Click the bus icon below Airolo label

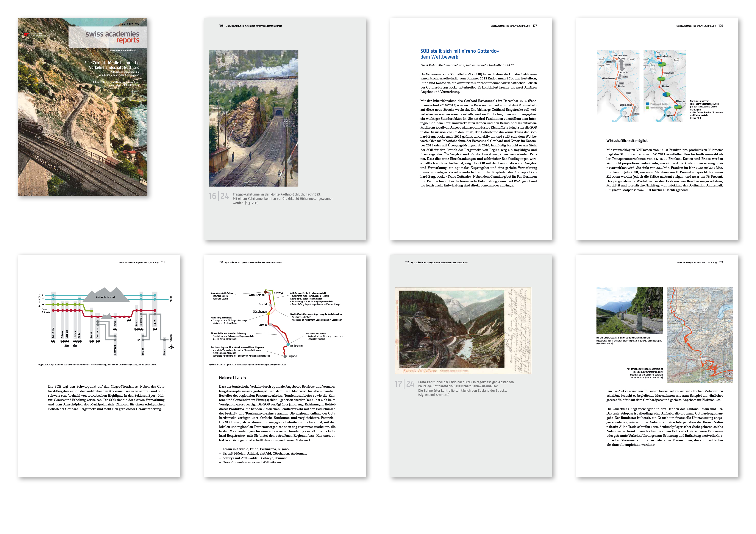[115, 329]
